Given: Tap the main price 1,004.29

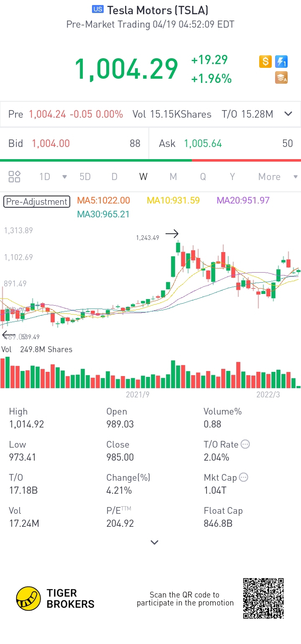Looking at the screenshot, I should (126, 69).
